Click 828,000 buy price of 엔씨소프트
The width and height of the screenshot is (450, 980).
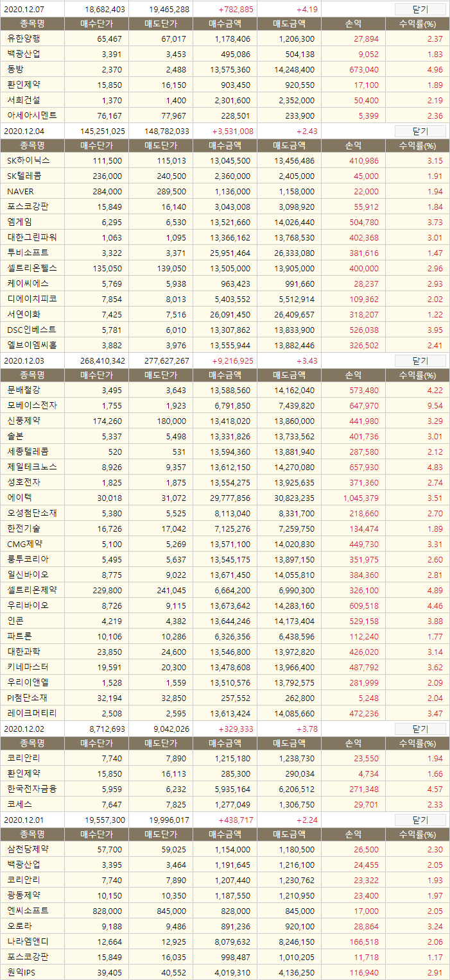107,911
